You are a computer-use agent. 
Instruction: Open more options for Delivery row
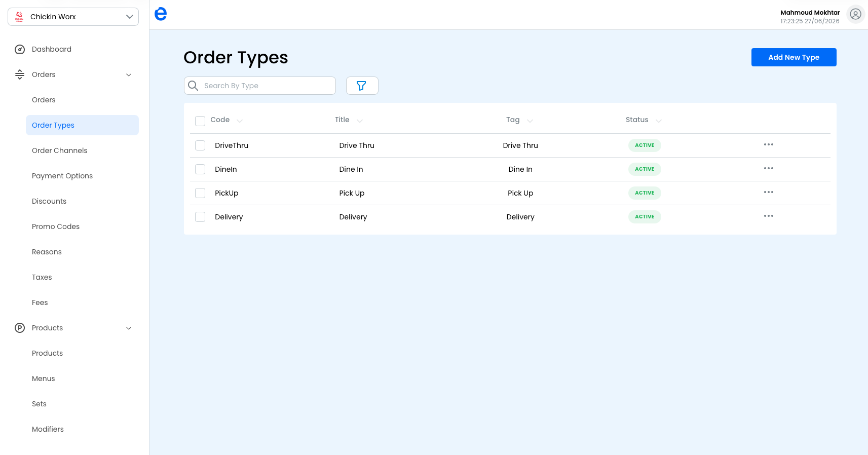point(769,216)
